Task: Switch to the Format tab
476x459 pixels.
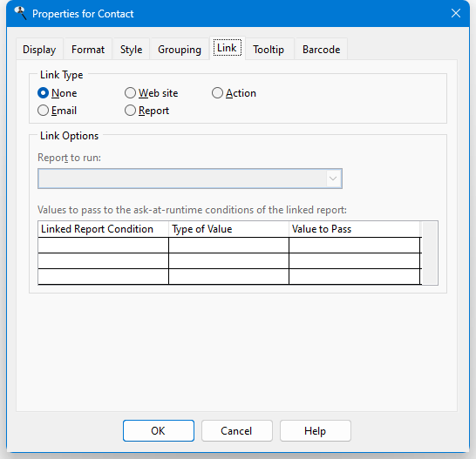Action: pyautogui.click(x=88, y=49)
